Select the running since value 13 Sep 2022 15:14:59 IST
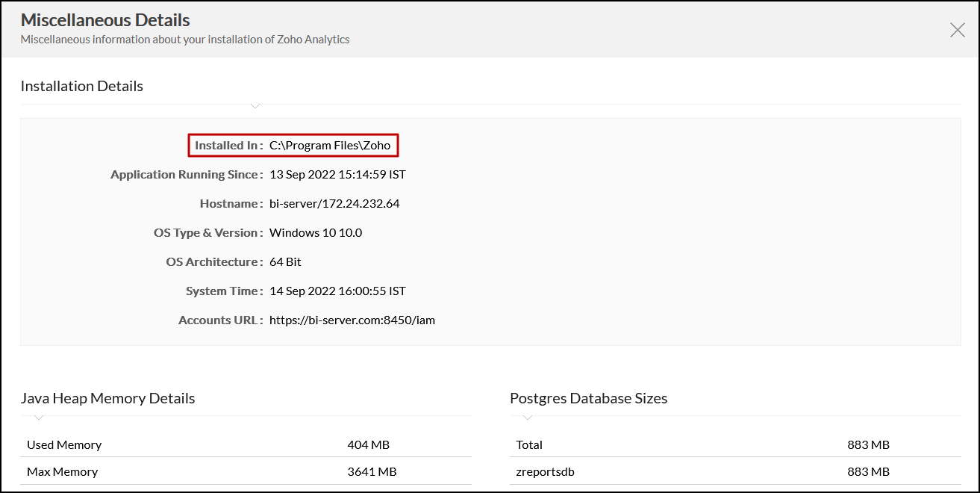The image size is (980, 493). coord(337,174)
